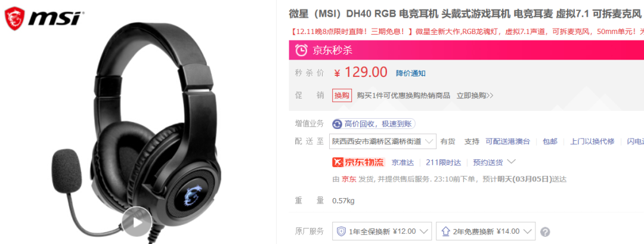Viewport: 644px width, 244px height.
Task: Click the 211限时达 delivery option
Action: pos(444,163)
